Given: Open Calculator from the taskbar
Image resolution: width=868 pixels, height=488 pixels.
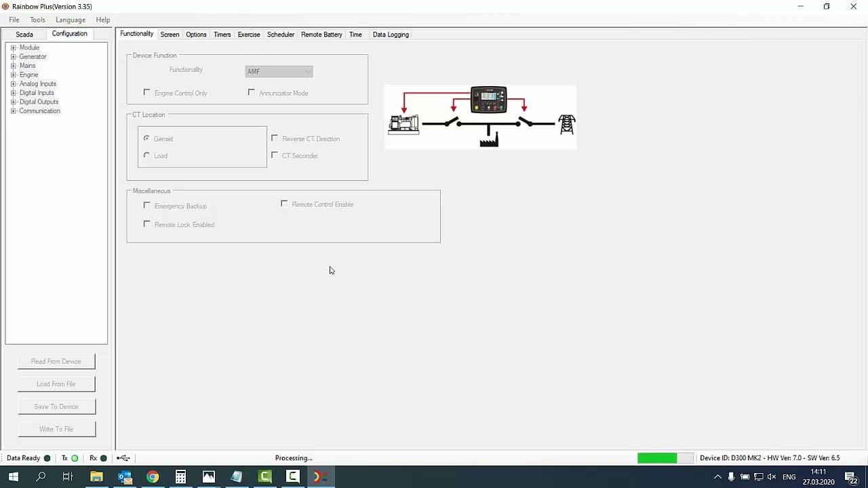Looking at the screenshot, I should click(x=180, y=477).
